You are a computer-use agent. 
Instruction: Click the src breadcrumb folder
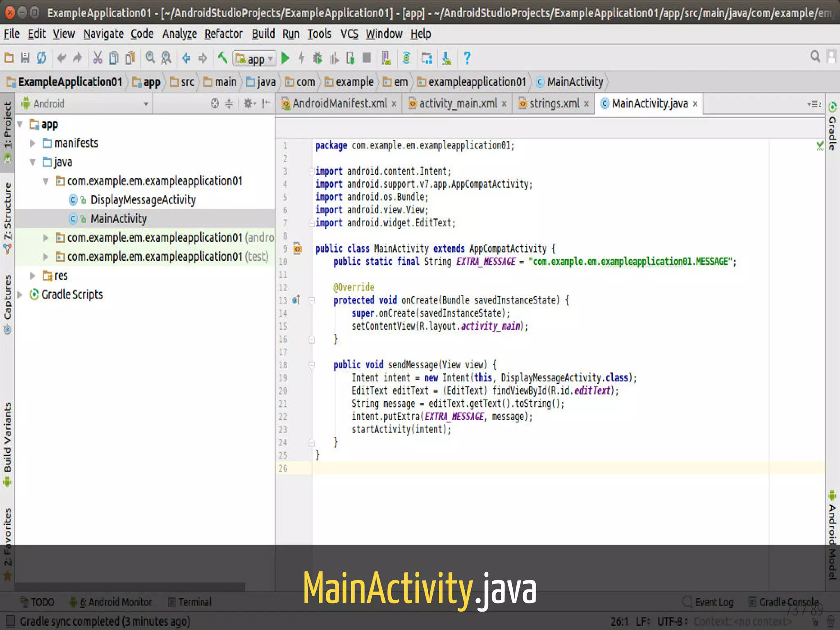point(183,82)
